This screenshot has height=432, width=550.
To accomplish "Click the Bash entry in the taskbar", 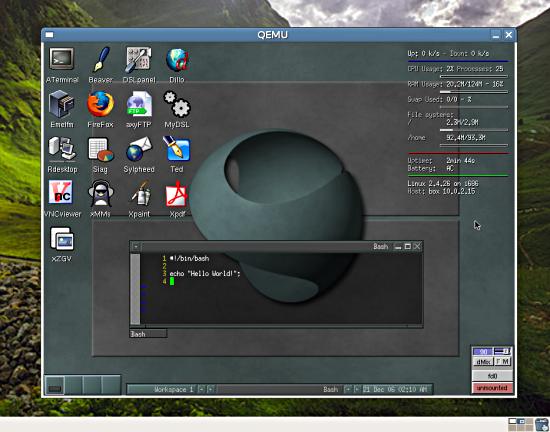I will click(x=330, y=390).
